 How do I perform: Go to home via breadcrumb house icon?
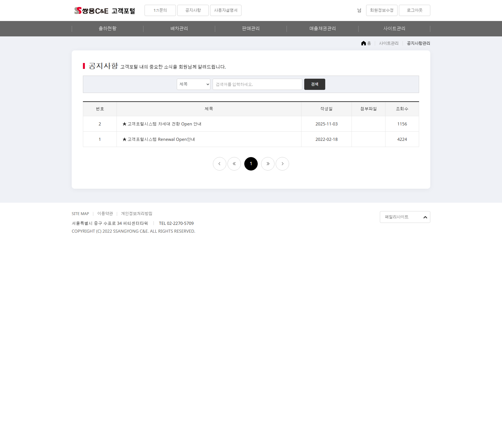click(364, 43)
